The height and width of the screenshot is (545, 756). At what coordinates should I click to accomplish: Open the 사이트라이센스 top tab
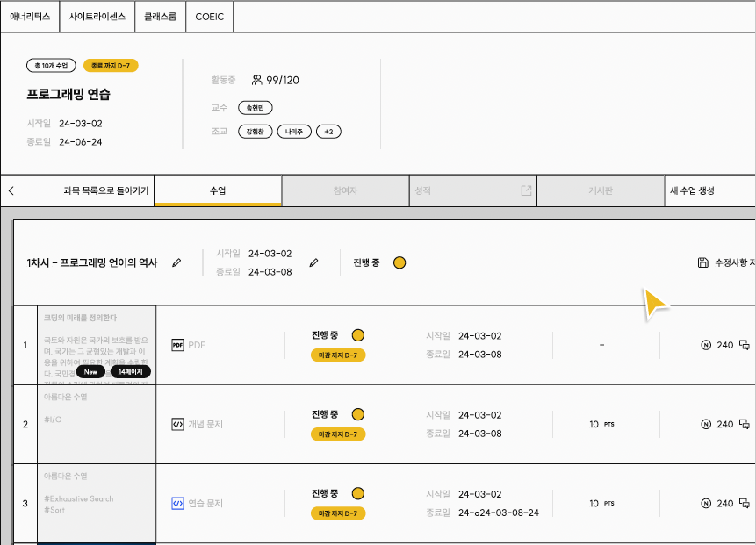point(97,17)
